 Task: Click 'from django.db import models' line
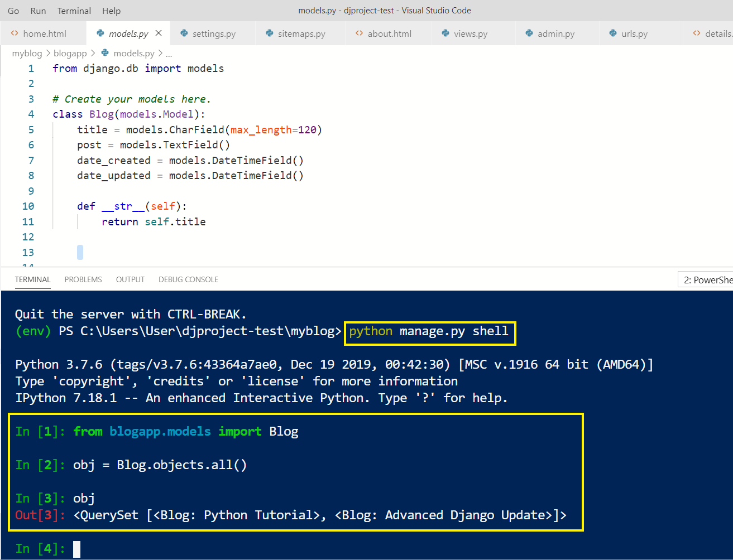coord(138,69)
